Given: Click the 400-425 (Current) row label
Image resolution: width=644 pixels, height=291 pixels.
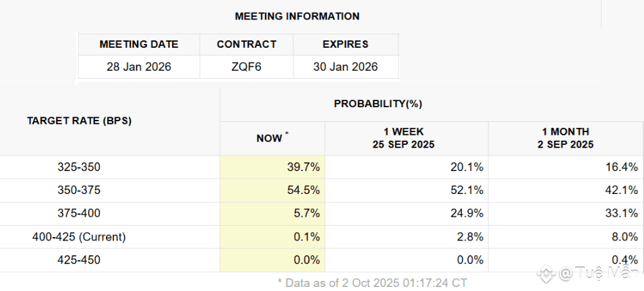Looking at the screenshot, I should pos(79,237).
